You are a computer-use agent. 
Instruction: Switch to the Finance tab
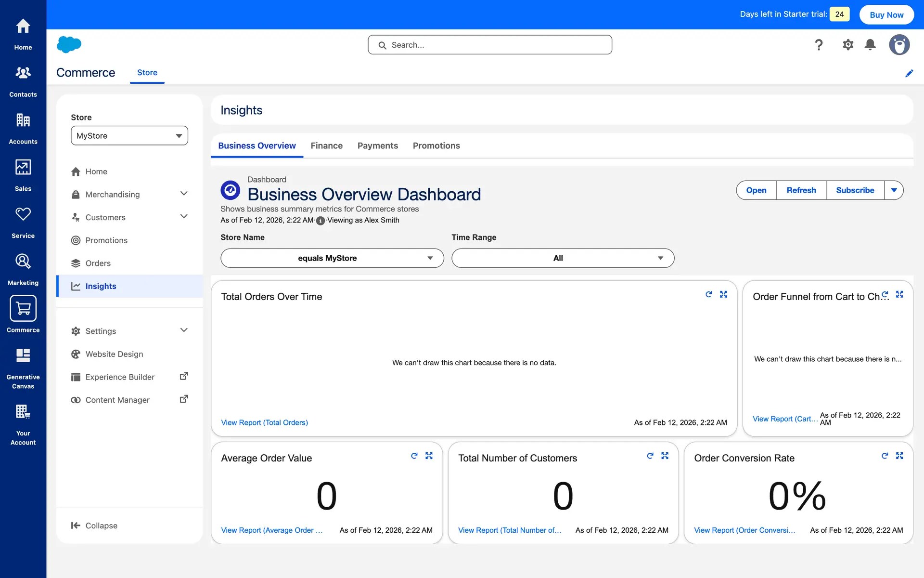326,145
